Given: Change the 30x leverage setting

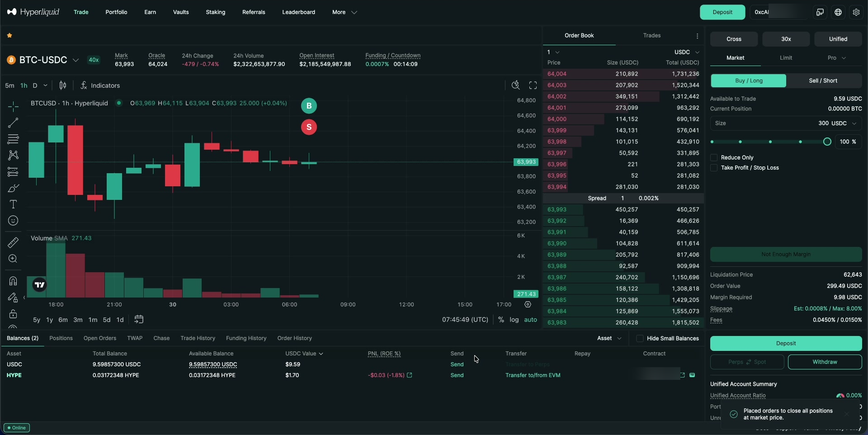Looking at the screenshot, I should point(786,39).
